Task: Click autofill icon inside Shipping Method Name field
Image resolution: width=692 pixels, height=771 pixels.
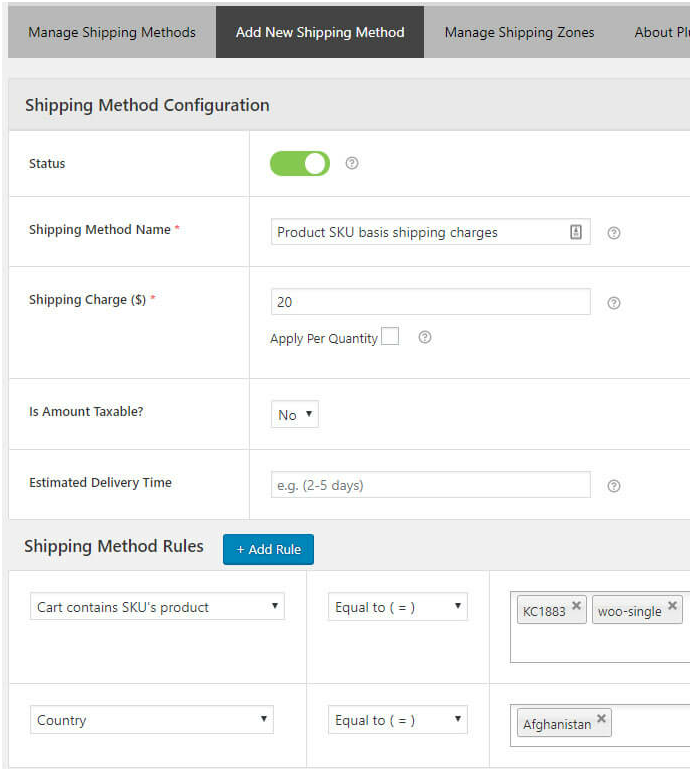Action: click(576, 232)
